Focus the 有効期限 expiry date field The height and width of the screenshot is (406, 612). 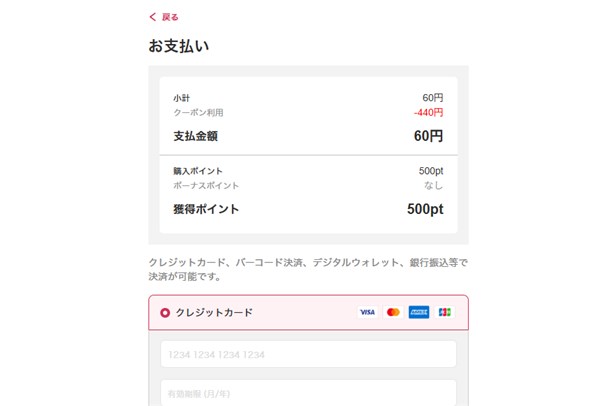pos(308,393)
